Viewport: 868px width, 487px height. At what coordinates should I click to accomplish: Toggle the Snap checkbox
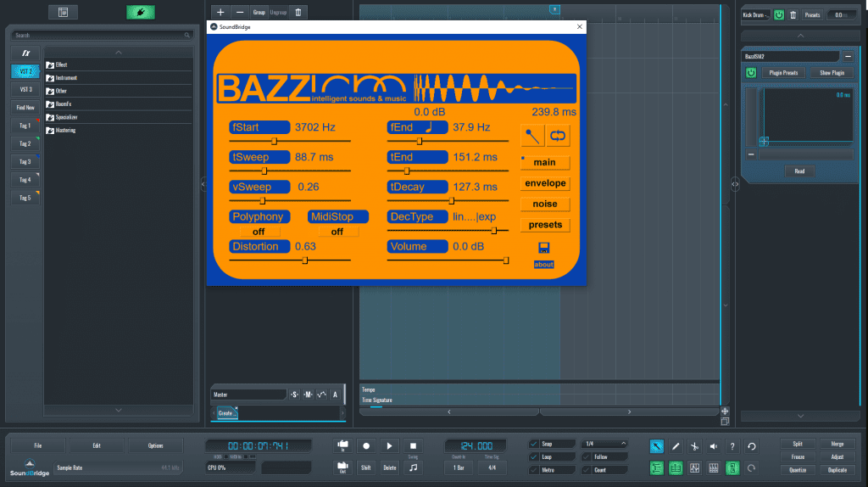click(533, 444)
